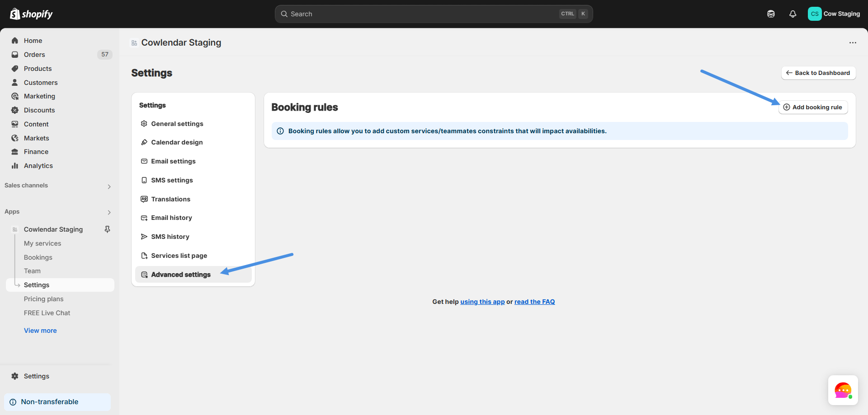Click the Add booking rule button

(x=812, y=107)
